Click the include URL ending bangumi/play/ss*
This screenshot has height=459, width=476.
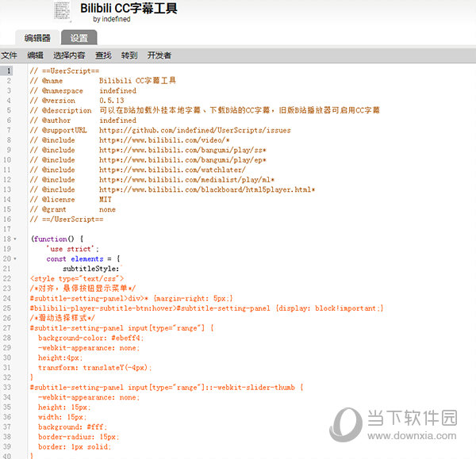tap(182, 150)
